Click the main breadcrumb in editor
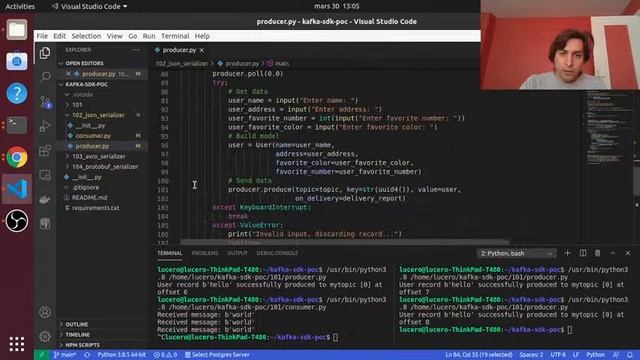The image size is (640, 360). (278, 64)
